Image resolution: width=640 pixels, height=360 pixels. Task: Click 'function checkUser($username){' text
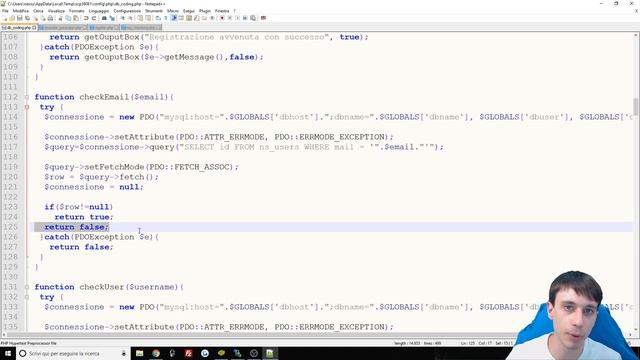(109, 287)
